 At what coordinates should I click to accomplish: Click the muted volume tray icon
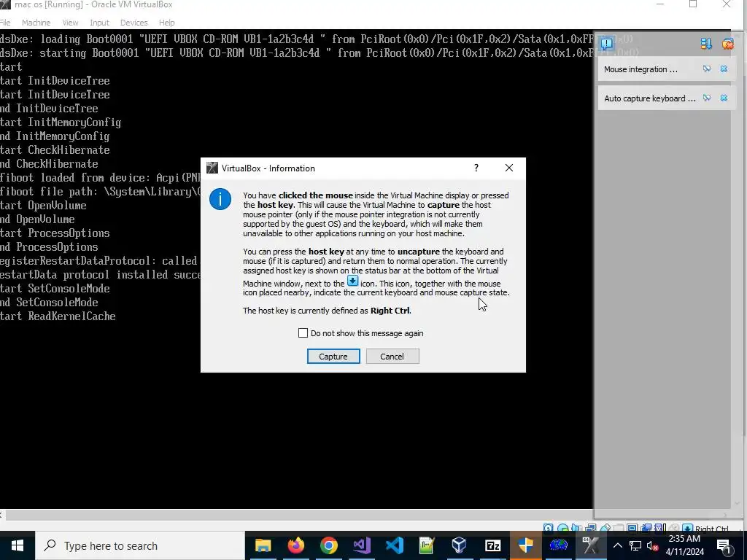[653, 545]
